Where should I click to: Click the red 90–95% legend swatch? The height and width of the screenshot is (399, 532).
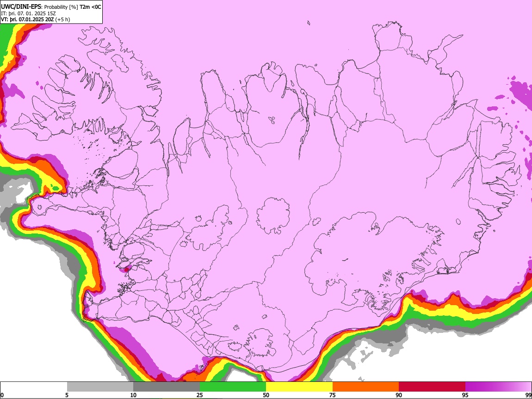432,387
